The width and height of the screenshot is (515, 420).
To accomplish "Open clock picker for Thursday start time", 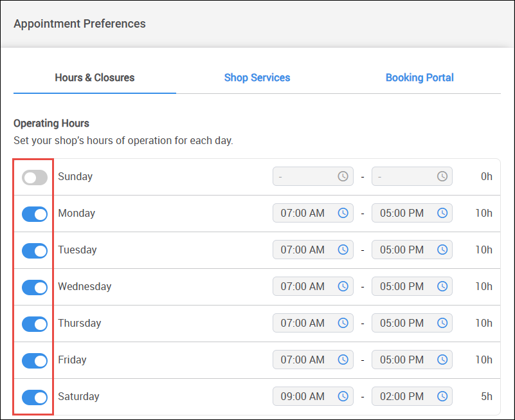I will [343, 323].
